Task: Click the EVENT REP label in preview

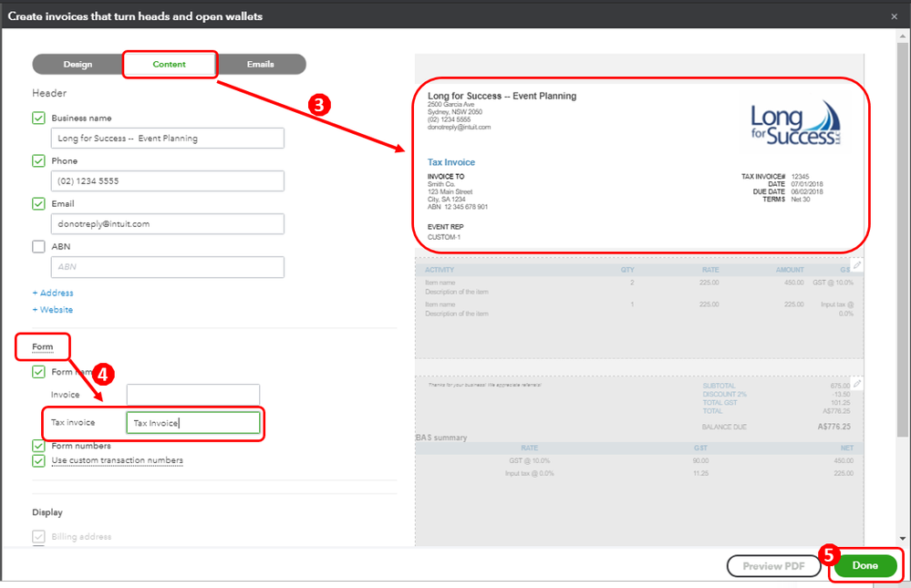Action: pyautogui.click(x=446, y=227)
